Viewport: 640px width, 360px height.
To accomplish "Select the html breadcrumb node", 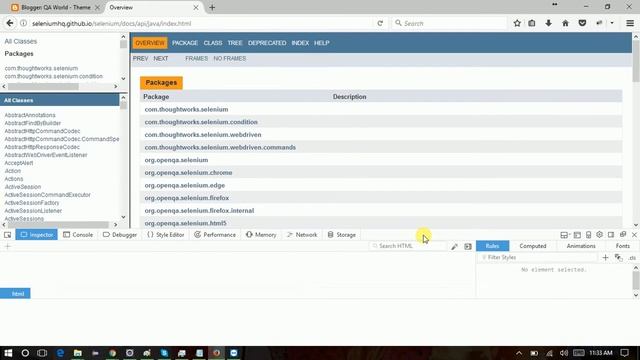I will click(15, 293).
